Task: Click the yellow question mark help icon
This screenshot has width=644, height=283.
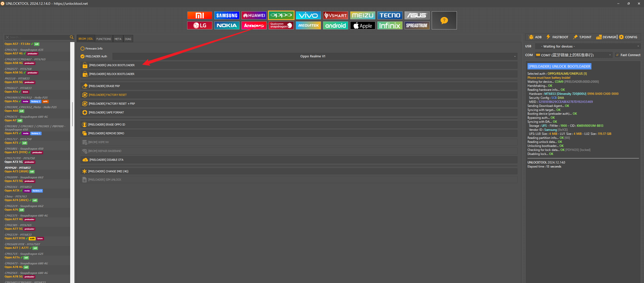Action: tap(444, 20)
